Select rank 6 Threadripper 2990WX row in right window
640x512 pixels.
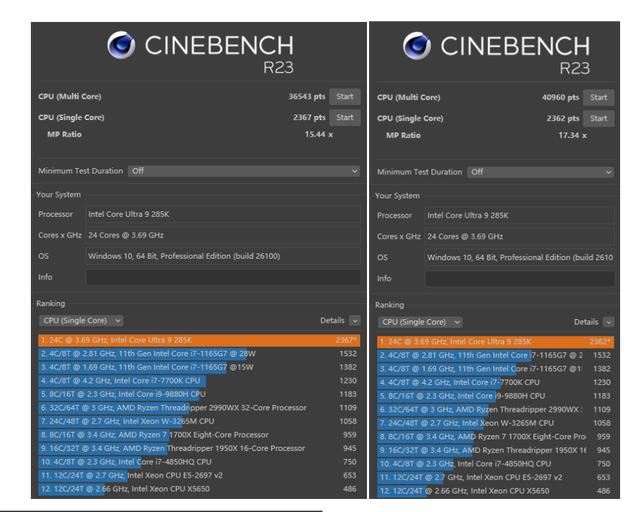[x=496, y=410]
